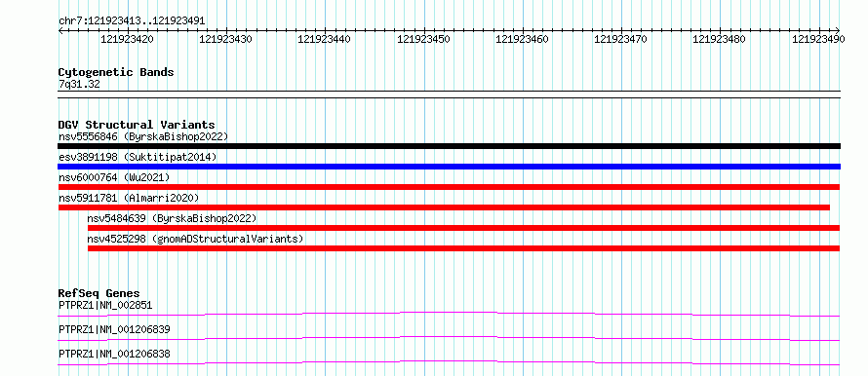Select the magenta PTPRZ1 NM_002851 transcript line

click(449, 314)
